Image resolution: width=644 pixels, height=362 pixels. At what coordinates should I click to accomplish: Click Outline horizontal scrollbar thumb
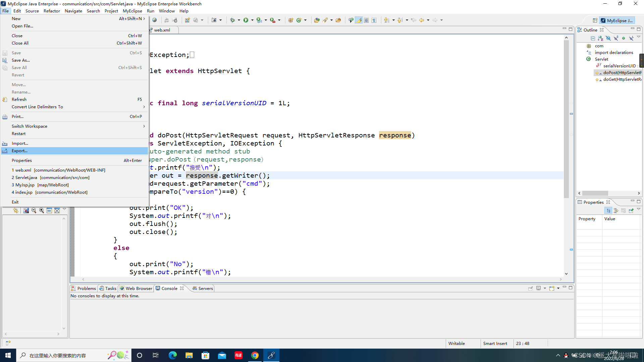[x=595, y=193]
